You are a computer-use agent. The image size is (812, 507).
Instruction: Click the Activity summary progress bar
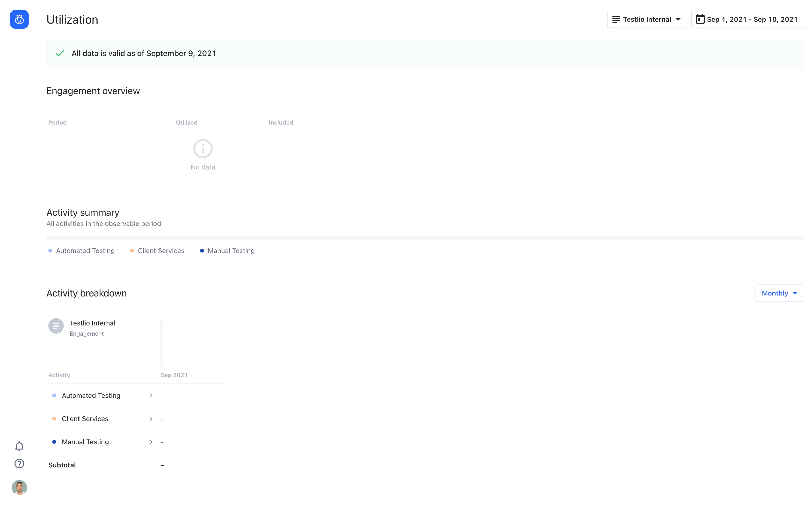[425, 238]
